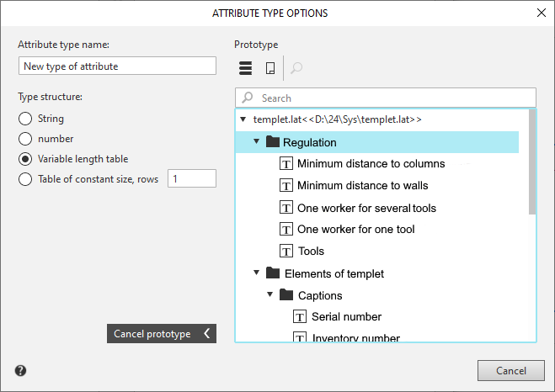Click the help question mark icon
The height and width of the screenshot is (392, 555).
[x=20, y=370]
